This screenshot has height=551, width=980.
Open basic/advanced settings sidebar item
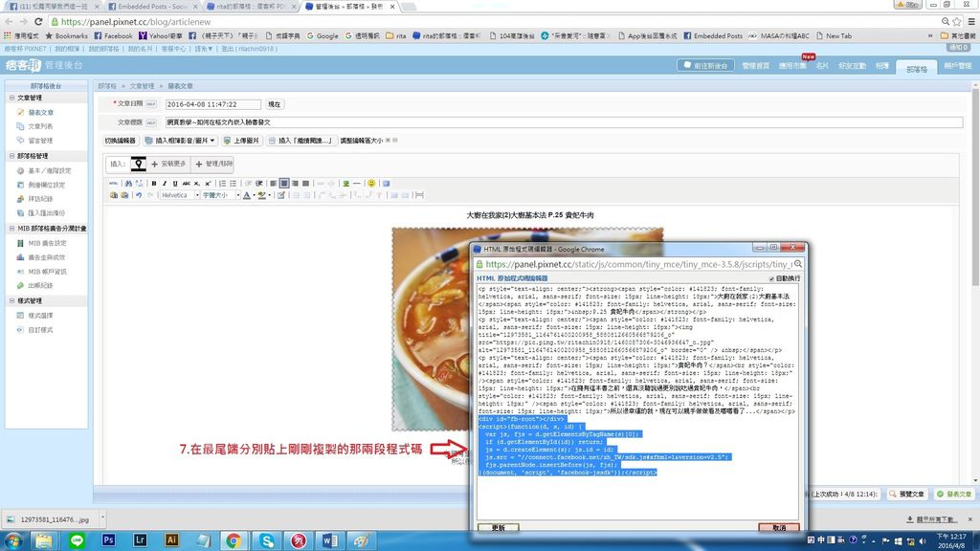50,170
